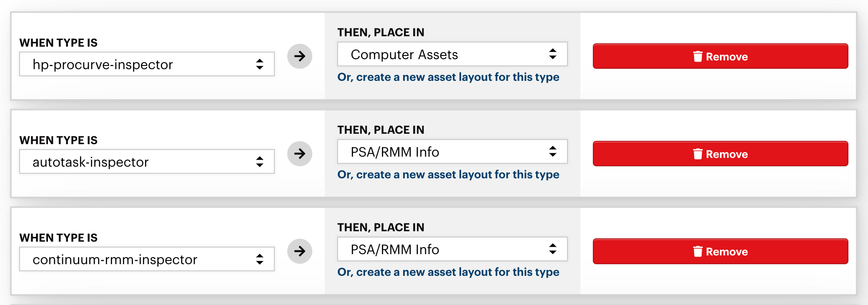Open the hp-procurve-inspector type dropdown
The height and width of the screenshot is (305, 868).
click(147, 64)
